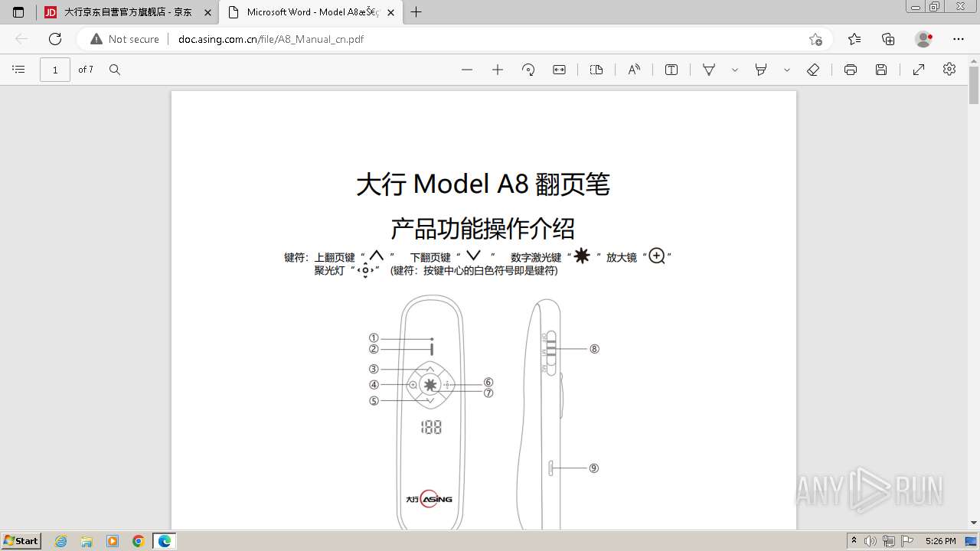Select the Microsoft Word - Model A8 tab
Screen dimensions: 980x551
click(312, 12)
